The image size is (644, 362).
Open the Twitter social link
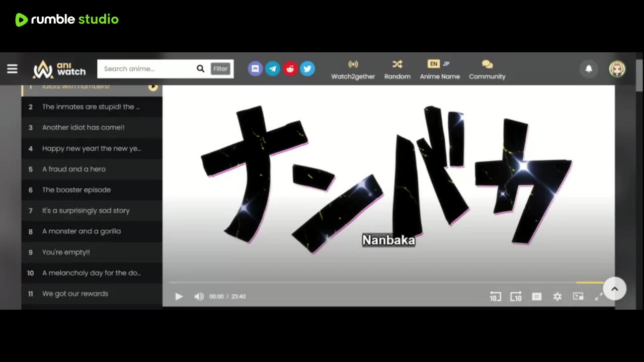coord(307,69)
